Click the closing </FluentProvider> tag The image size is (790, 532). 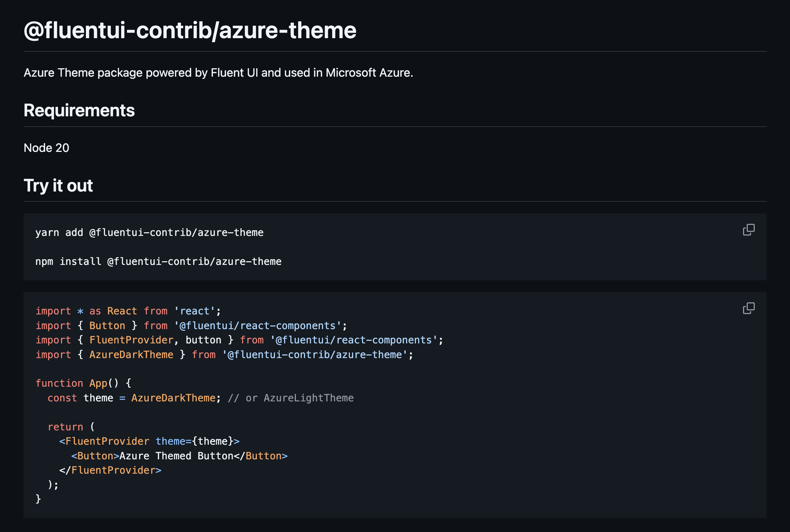click(x=110, y=470)
